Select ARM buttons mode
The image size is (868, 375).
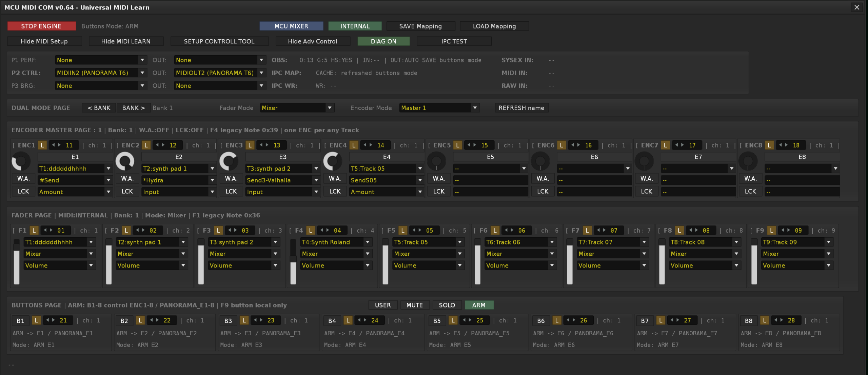click(479, 305)
